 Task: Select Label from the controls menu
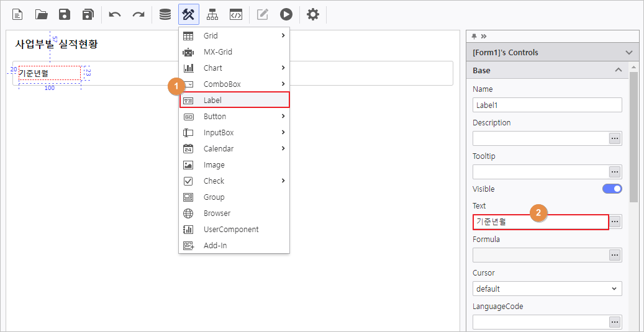coord(234,100)
